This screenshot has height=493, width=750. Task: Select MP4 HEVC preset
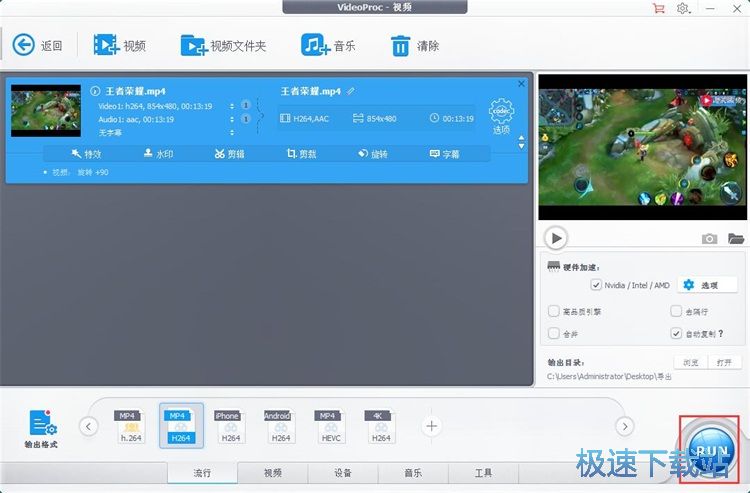(331, 426)
